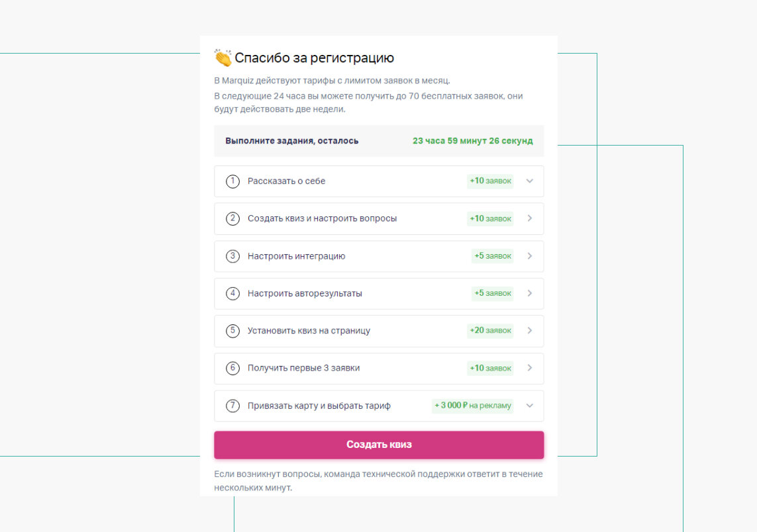This screenshot has height=532, width=757.
Task: Click step number 4 circle icon
Action: pos(232,293)
